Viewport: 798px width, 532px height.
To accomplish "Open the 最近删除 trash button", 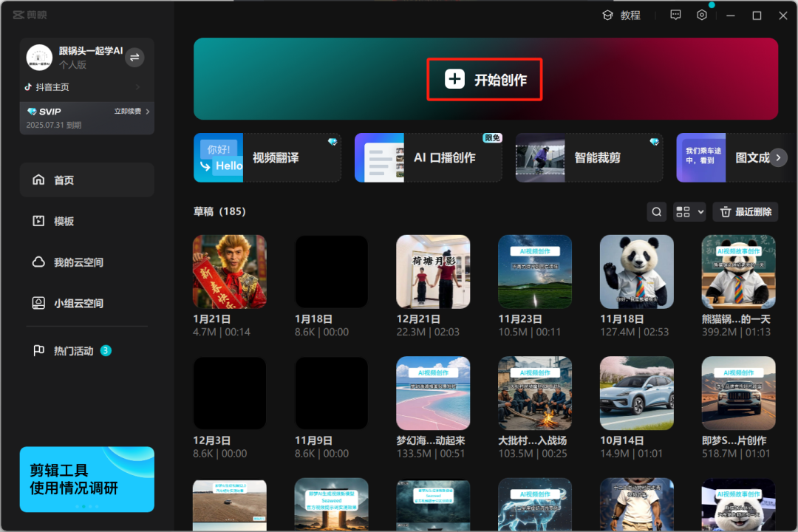I will pyautogui.click(x=745, y=212).
